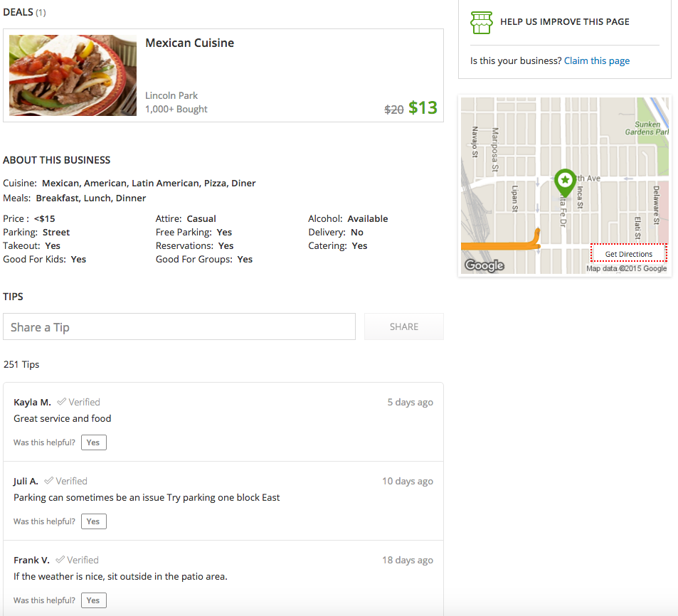Viewport: 678px width, 616px height.
Task: Click the Alcohol: Available text
Action: (x=348, y=219)
